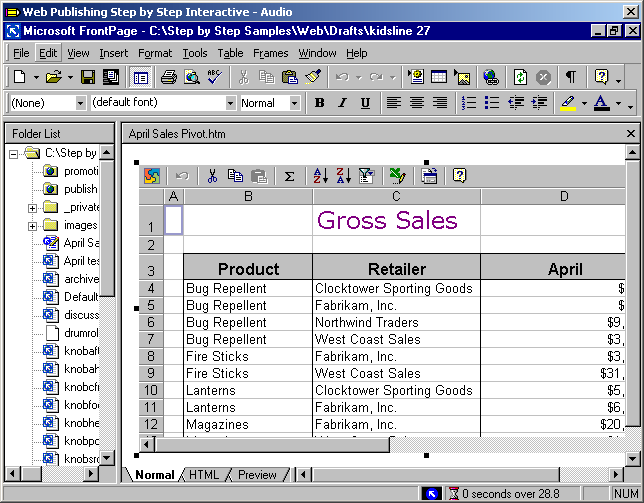Click the Refresh page icon
The height and width of the screenshot is (503, 644).
pos(520,77)
